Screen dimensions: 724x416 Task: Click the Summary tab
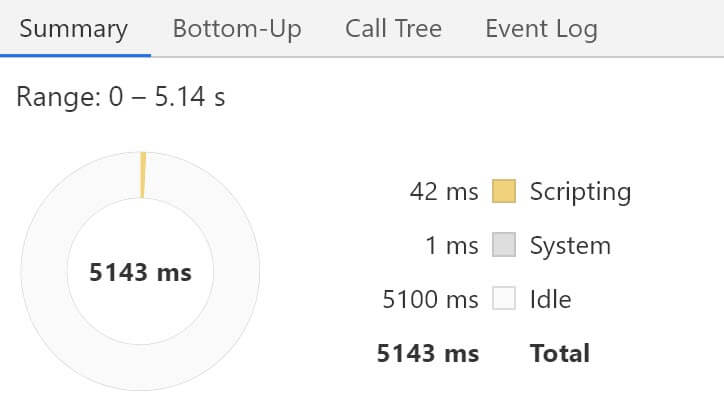74,29
